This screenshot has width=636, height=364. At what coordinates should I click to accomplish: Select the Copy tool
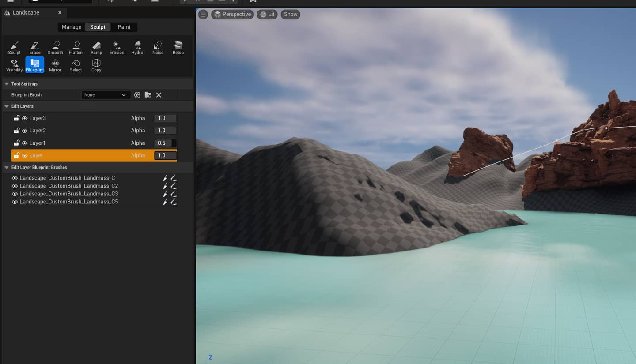coord(96,65)
